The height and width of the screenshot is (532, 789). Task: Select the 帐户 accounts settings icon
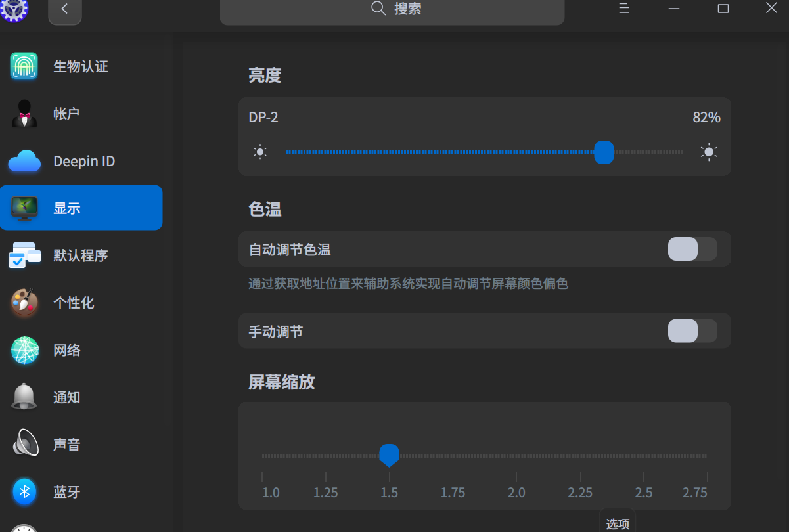[x=26, y=113]
